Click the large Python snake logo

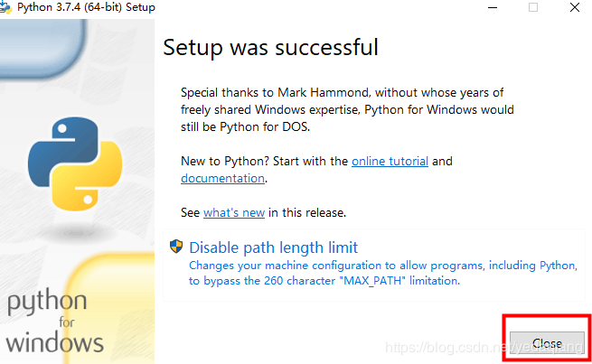[75, 163]
